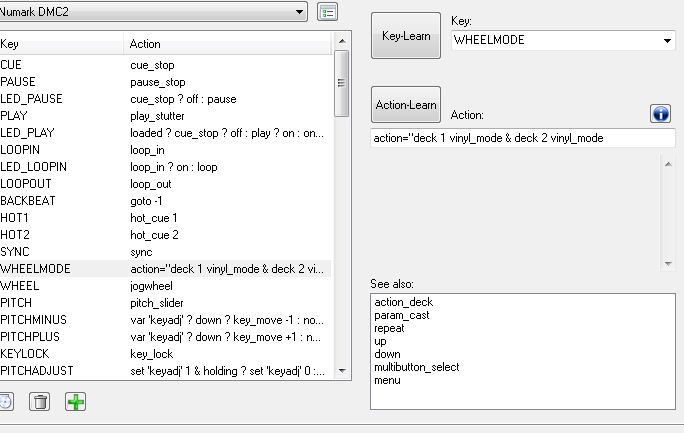Select the BACKBEAT key row
684x433 pixels.
click(165, 201)
